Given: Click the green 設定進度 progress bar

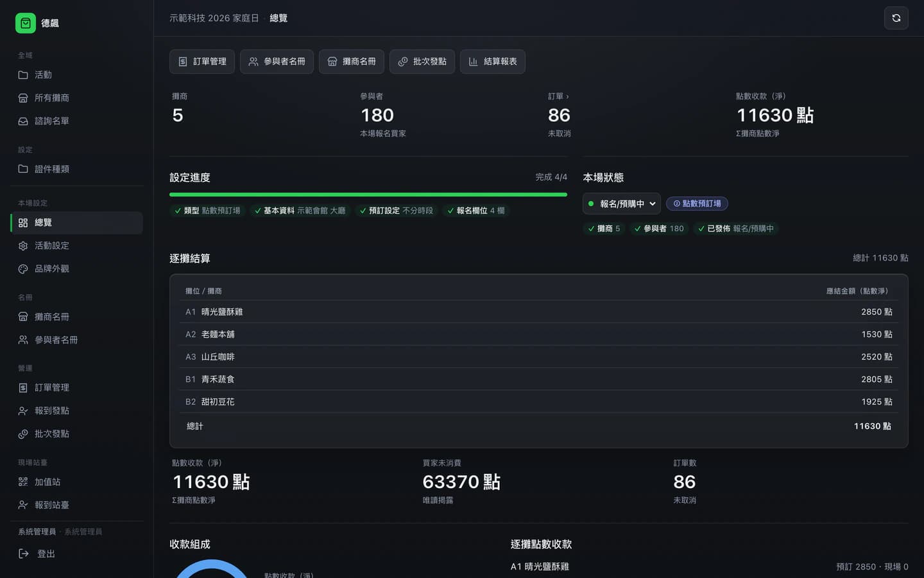Looking at the screenshot, I should 368,194.
